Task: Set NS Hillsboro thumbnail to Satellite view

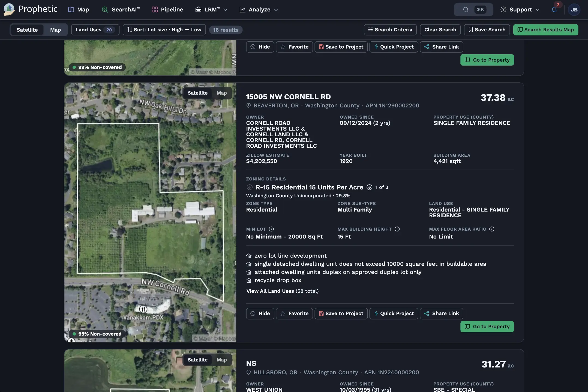Action: click(197, 360)
